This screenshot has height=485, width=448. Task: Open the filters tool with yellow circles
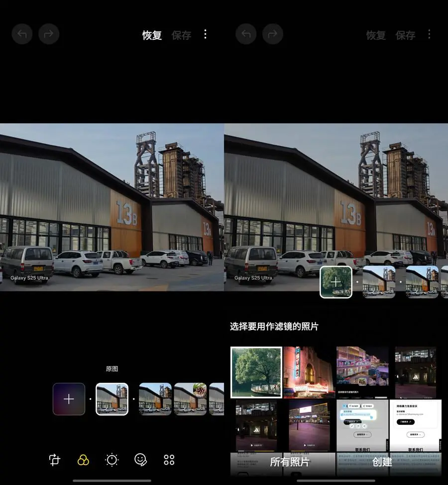[x=83, y=460]
